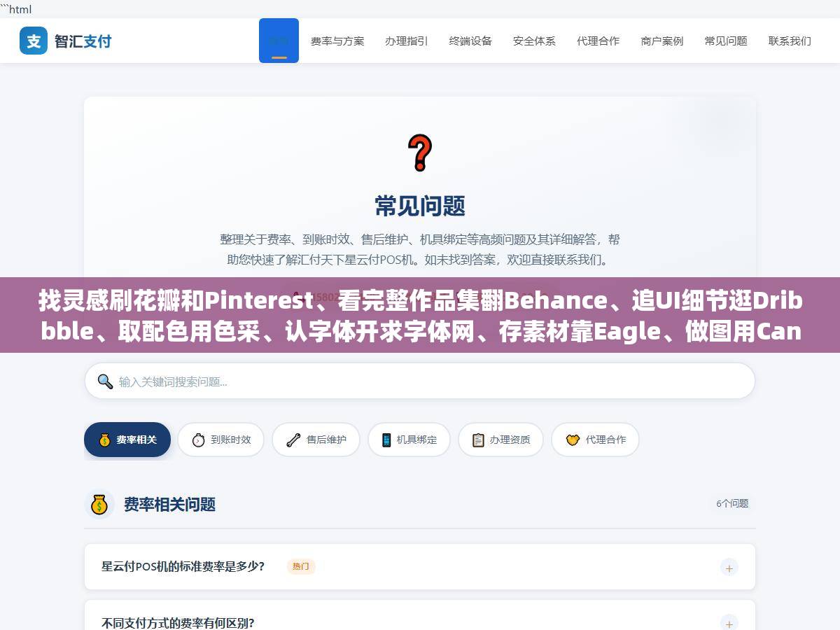Image resolution: width=840 pixels, height=630 pixels.
Task: Select the 费率相关 category pill
Action: 127,440
